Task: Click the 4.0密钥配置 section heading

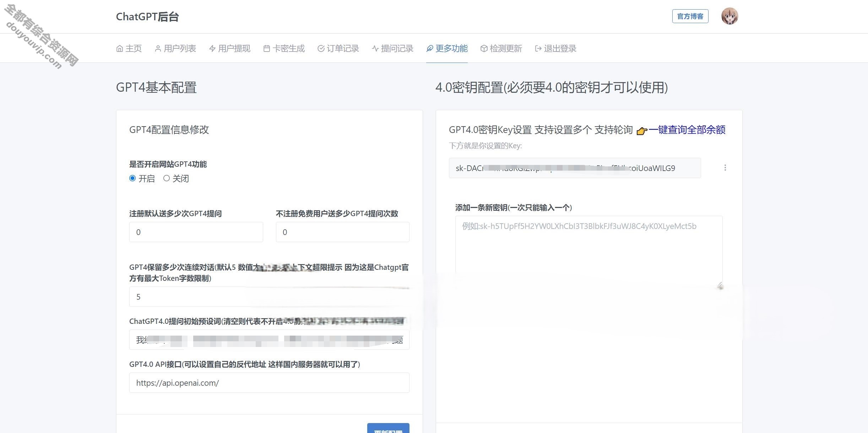Action: (552, 87)
